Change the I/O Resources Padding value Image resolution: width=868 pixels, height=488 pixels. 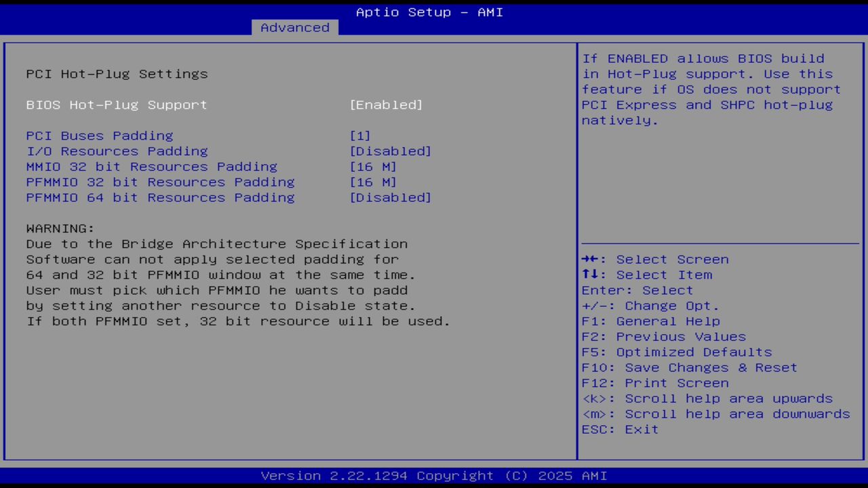point(117,151)
